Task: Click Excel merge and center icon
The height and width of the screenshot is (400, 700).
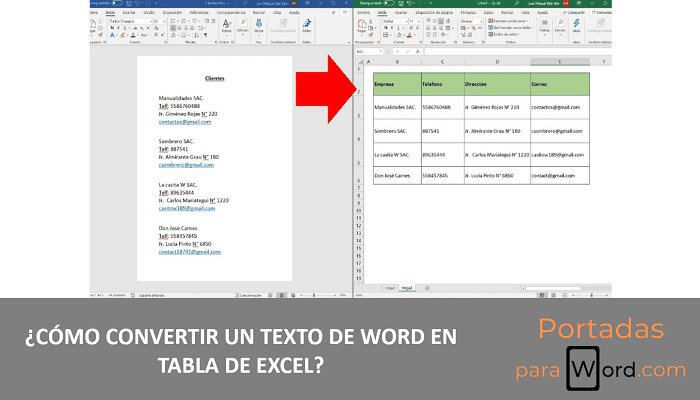Action: point(448,28)
